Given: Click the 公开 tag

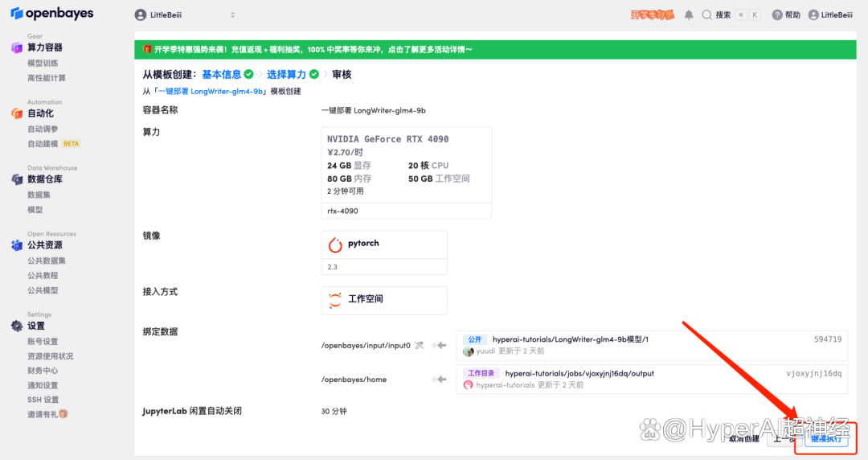Looking at the screenshot, I should click(474, 339).
